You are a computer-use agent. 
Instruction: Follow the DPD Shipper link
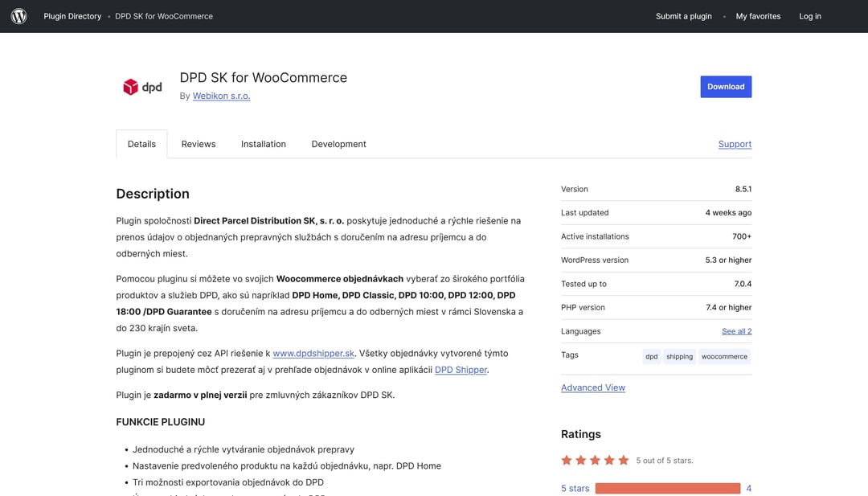pyautogui.click(x=461, y=370)
